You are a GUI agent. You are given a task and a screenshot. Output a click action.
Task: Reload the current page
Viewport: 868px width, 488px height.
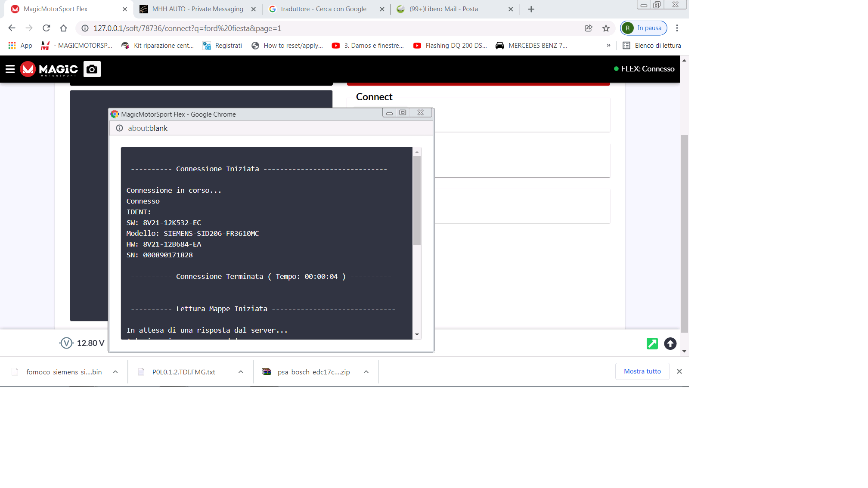pos(46,28)
